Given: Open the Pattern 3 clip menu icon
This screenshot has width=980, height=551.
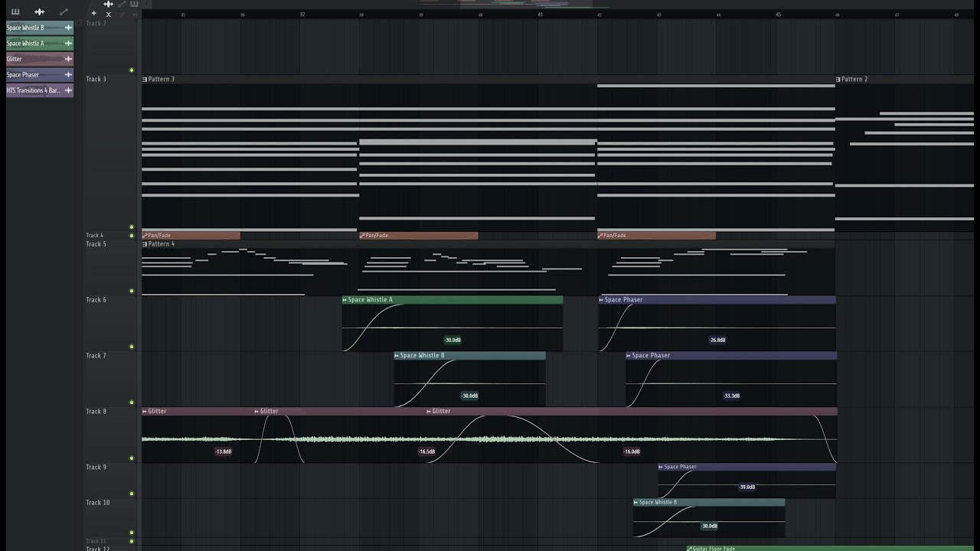Looking at the screenshot, I should click(145, 80).
